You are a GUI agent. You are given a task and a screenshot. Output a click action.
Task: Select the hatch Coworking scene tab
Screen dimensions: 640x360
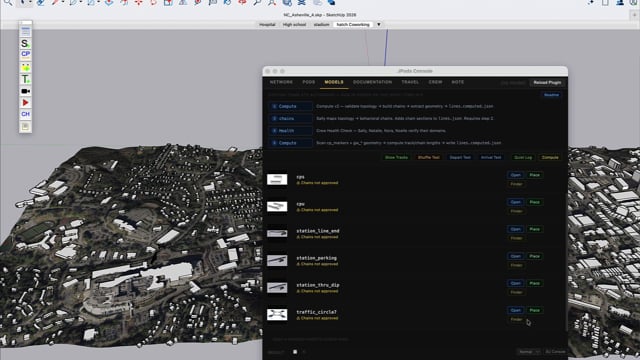pyautogui.click(x=353, y=24)
